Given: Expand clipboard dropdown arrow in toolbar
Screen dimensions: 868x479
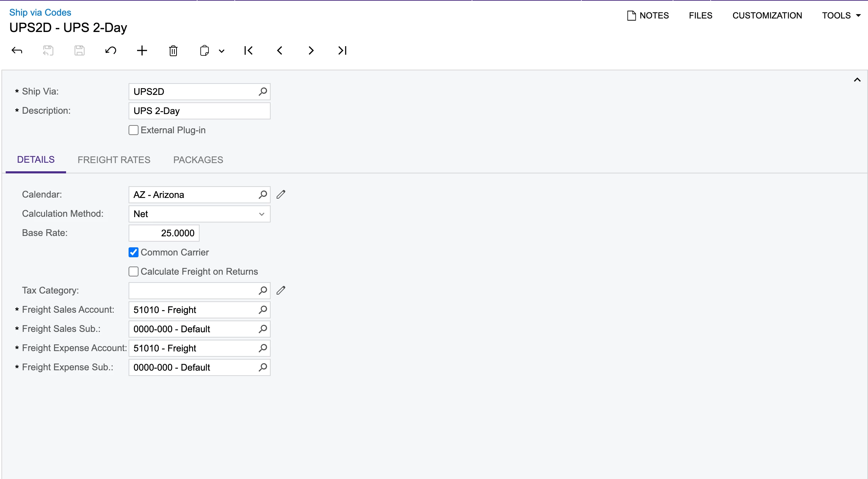Looking at the screenshot, I should tap(222, 51).
